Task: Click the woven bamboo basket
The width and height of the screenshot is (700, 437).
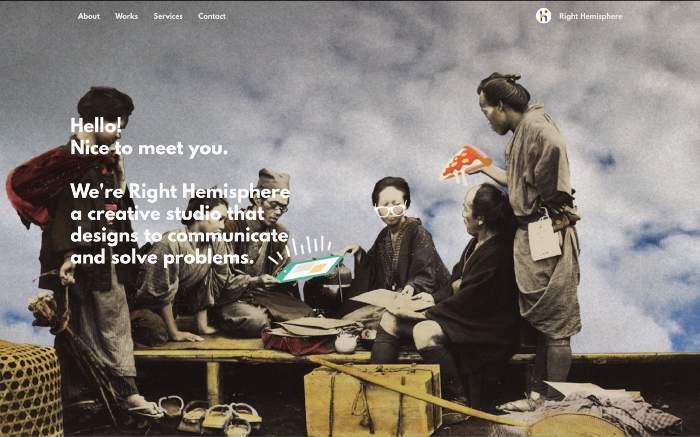Action: click(x=29, y=389)
